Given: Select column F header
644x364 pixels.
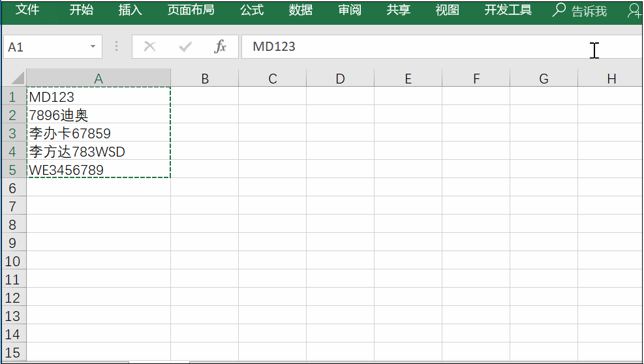Looking at the screenshot, I should coord(476,78).
